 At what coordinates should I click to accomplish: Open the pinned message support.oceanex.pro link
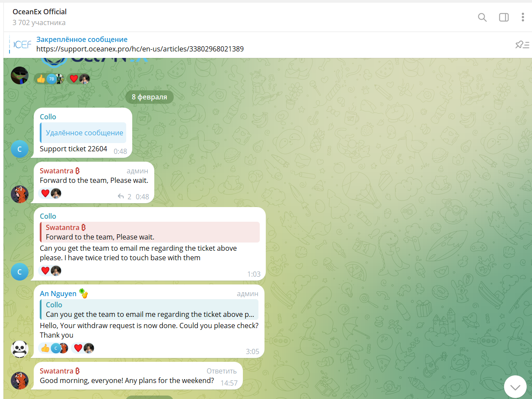(x=140, y=49)
